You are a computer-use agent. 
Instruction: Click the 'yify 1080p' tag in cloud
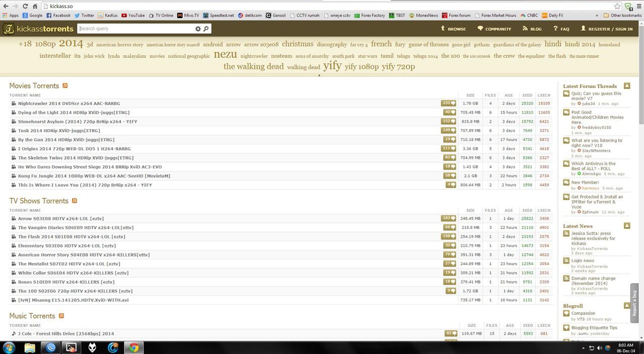[361, 66]
